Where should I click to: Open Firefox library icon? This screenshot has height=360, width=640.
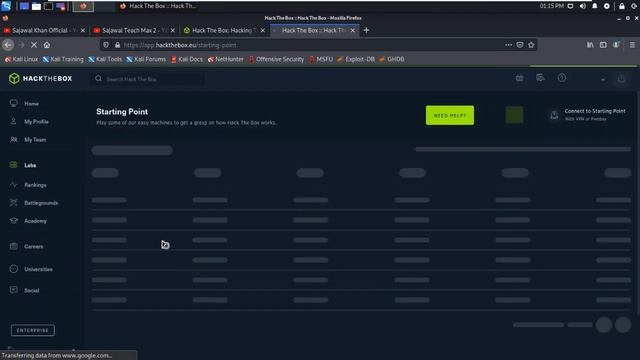pyautogui.click(x=590, y=45)
